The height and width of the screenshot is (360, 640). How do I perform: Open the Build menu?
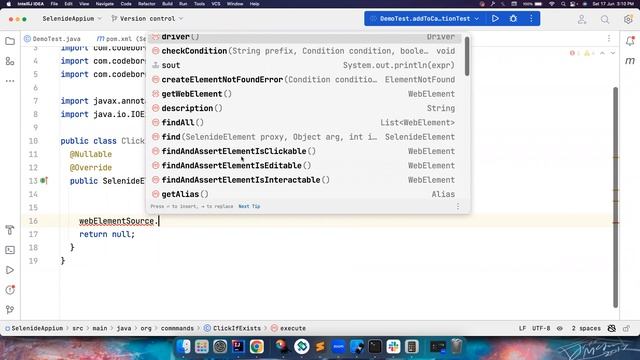167,4
